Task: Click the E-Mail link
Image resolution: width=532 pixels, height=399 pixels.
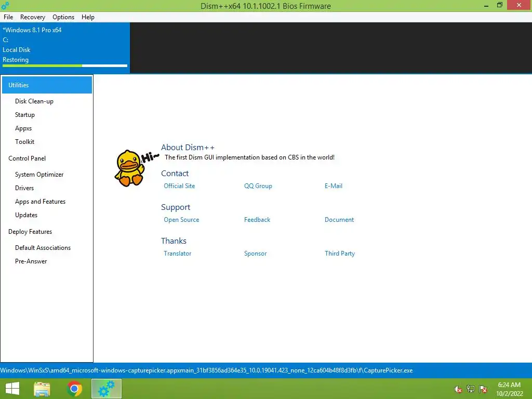Action: click(333, 186)
